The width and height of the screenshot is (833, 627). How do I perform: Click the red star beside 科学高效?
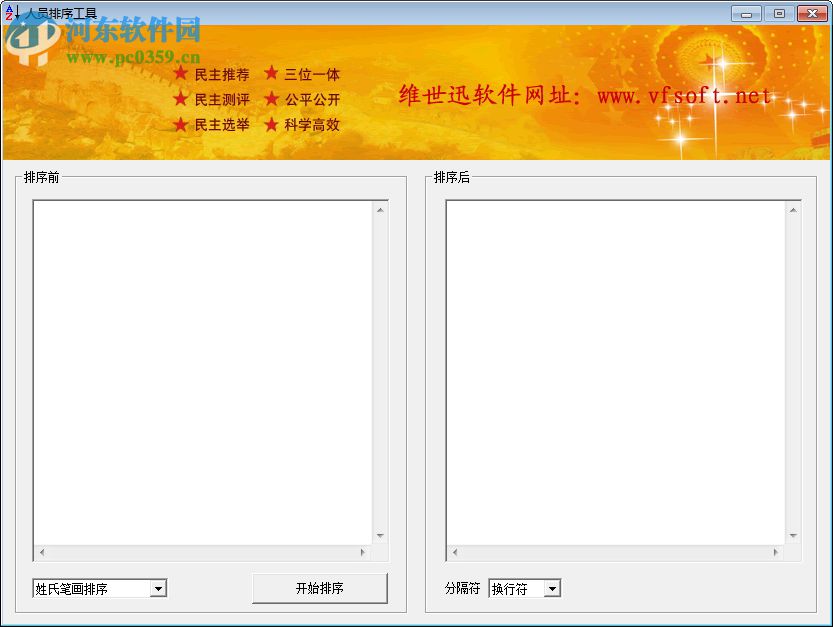point(271,125)
